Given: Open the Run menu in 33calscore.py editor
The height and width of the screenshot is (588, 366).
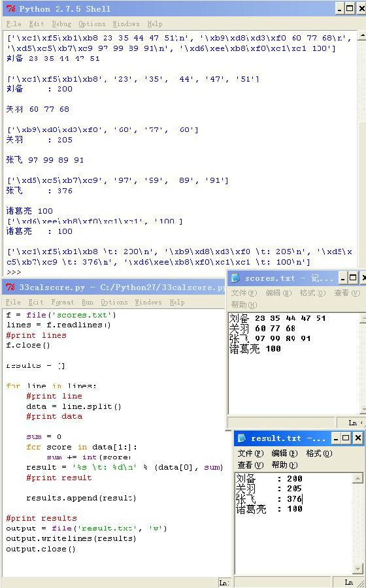Looking at the screenshot, I should point(88,302).
